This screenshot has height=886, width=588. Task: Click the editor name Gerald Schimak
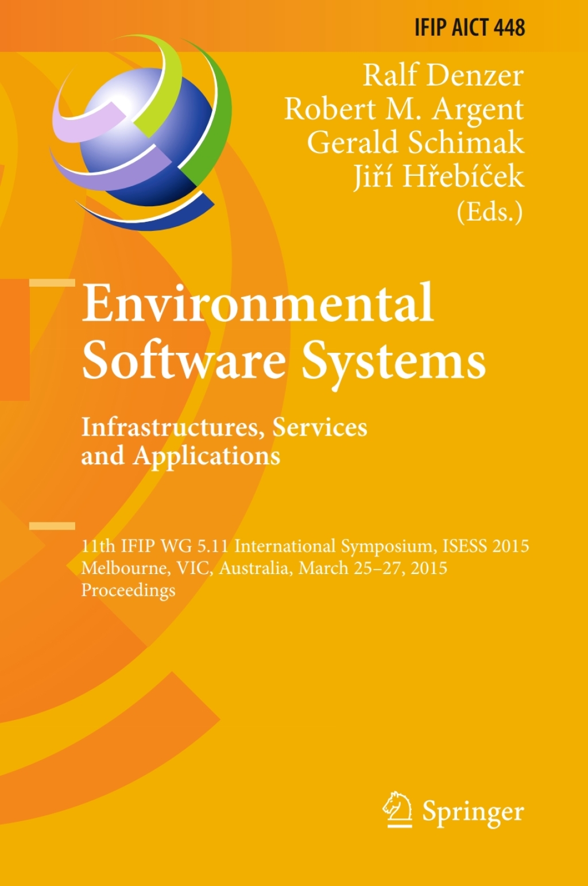click(x=415, y=142)
